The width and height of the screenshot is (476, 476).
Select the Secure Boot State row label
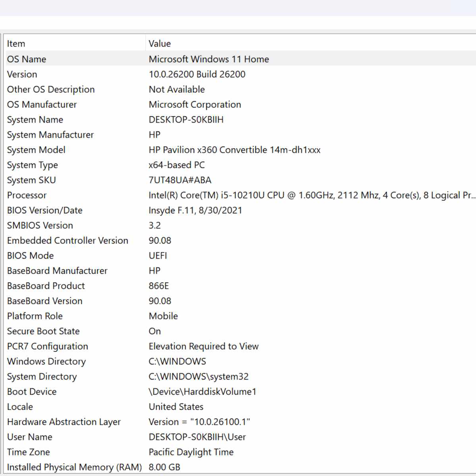coord(43,331)
